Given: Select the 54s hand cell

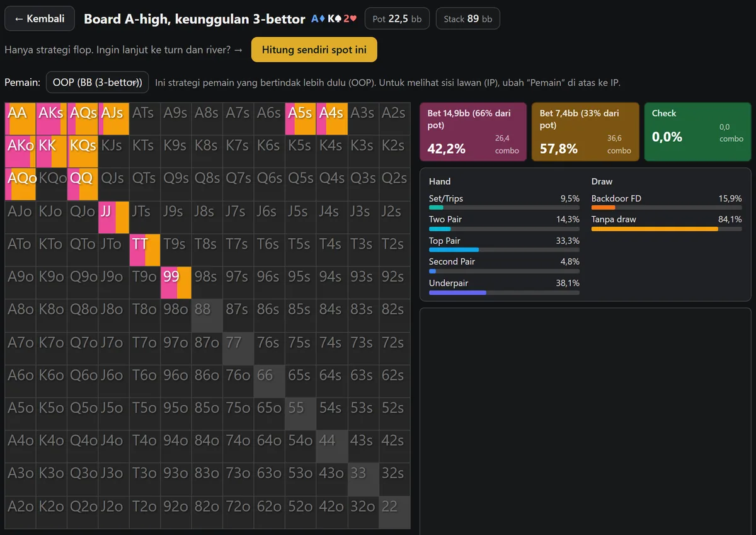Looking at the screenshot, I should [332, 413].
